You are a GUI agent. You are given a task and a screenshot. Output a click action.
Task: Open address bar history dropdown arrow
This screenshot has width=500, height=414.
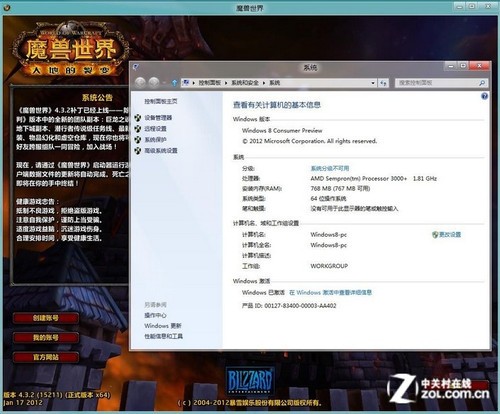pyautogui.click(x=373, y=83)
